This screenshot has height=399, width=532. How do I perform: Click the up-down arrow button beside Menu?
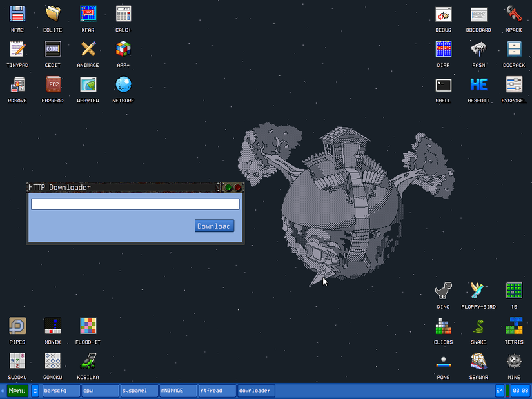tap(35, 391)
